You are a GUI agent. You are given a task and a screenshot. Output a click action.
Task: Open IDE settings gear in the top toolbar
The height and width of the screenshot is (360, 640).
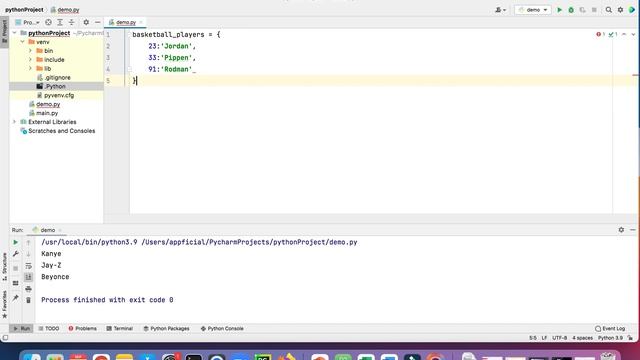click(620, 10)
